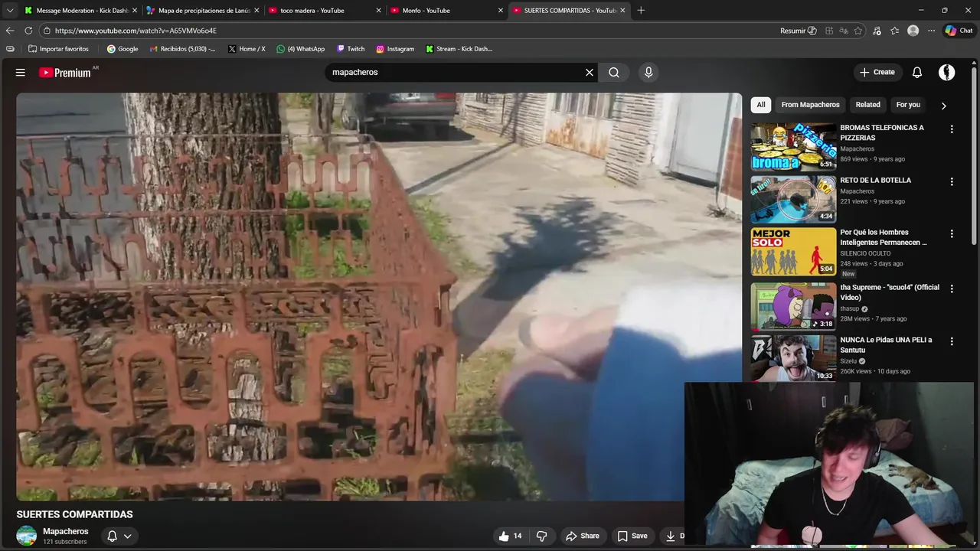Open browser Settings and more menu

(x=931, y=31)
